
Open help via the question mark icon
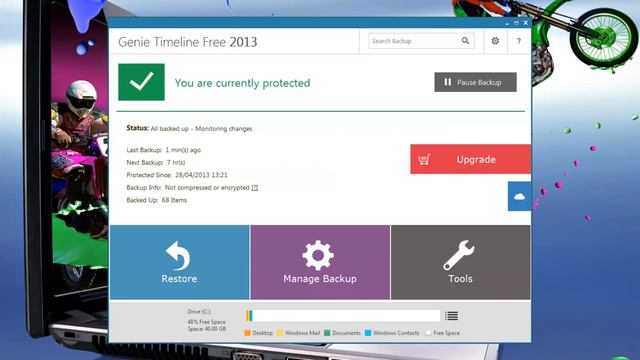click(519, 41)
